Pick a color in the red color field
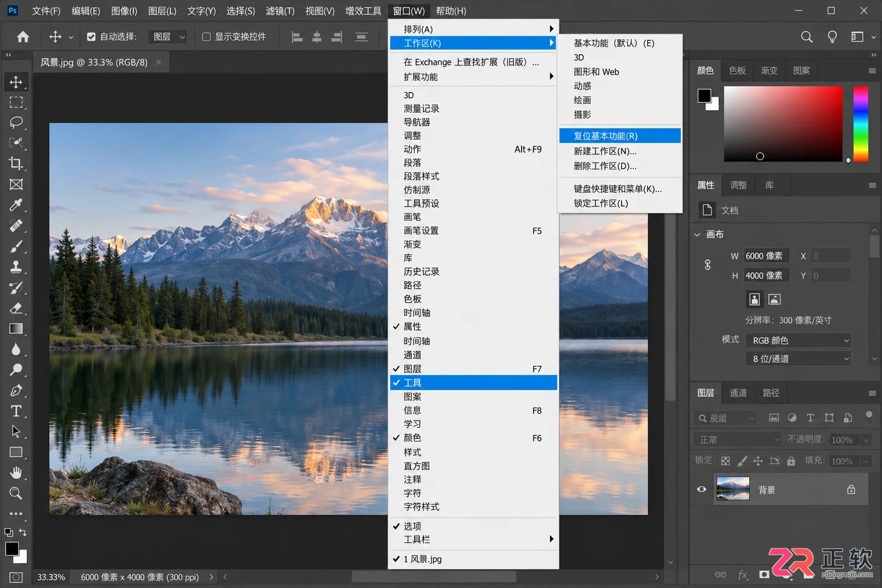This screenshot has height=588, width=882. (783, 124)
